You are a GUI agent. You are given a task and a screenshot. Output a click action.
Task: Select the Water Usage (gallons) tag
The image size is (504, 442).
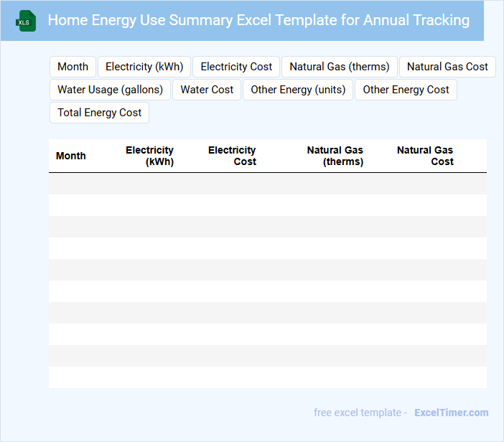pos(110,90)
